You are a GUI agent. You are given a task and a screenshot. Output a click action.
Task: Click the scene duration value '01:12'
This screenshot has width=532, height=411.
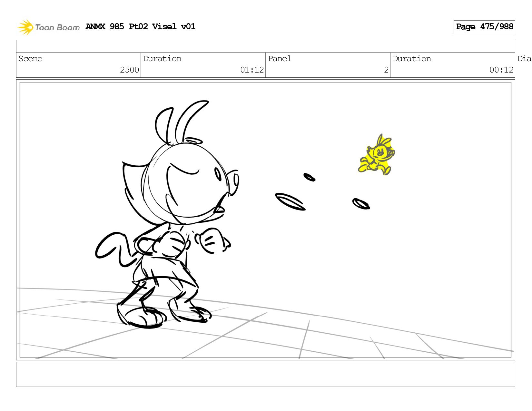(x=252, y=70)
